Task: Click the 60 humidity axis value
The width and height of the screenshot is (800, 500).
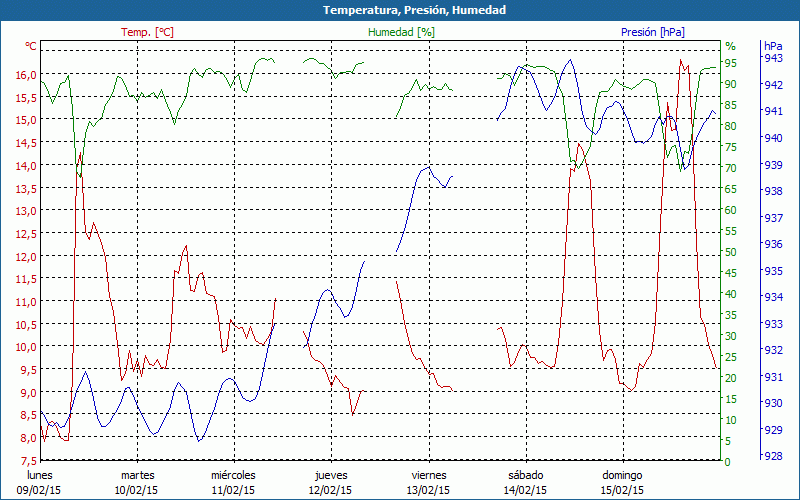Action: coord(731,210)
